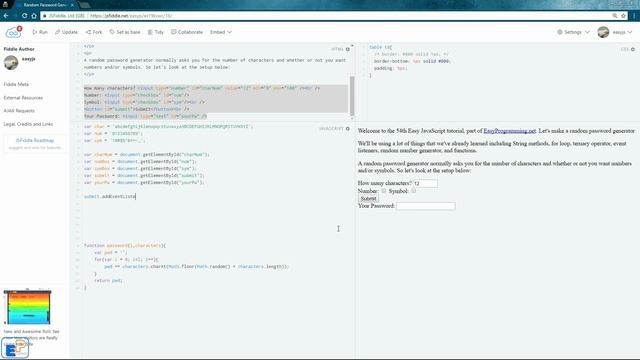Open Fiddle Meta in the sidebar
The width and height of the screenshot is (640, 360).
tap(16, 84)
